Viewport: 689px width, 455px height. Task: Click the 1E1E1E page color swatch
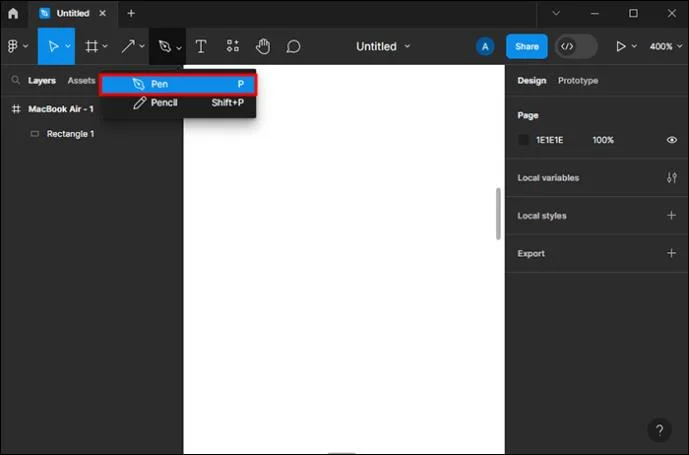[523, 140]
